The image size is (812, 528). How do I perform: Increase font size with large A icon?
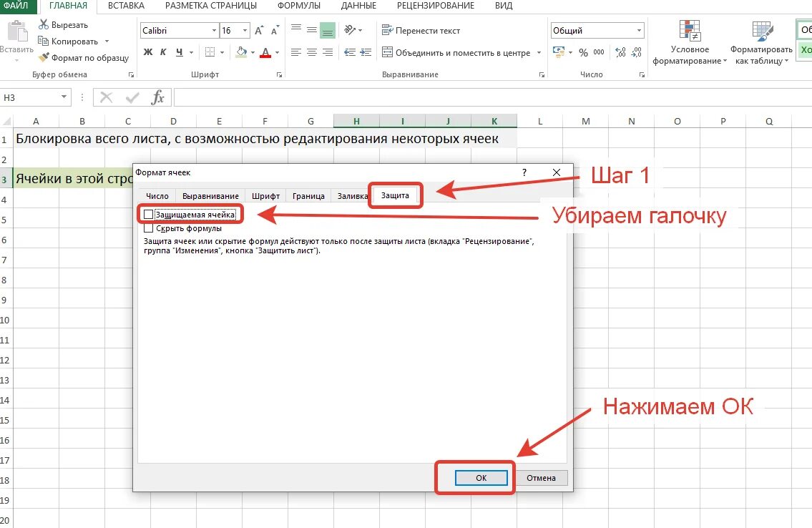pos(259,31)
